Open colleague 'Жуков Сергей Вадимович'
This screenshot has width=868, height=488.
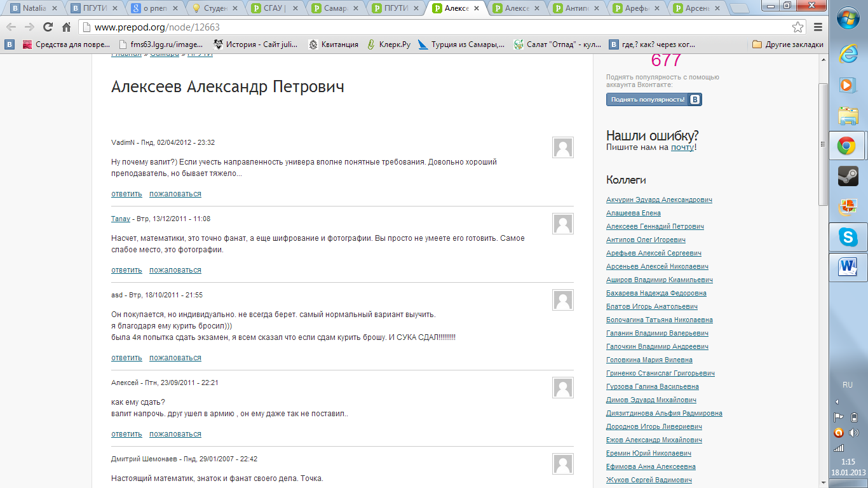649,480
